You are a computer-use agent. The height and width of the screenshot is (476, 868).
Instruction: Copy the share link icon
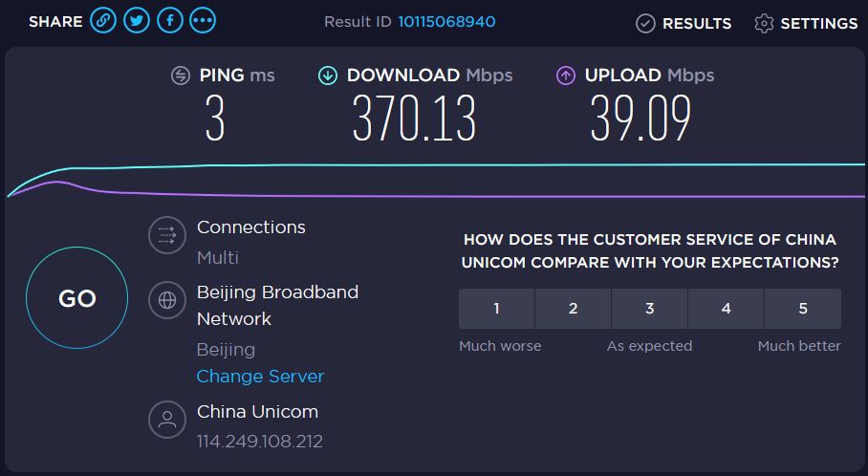(103, 21)
